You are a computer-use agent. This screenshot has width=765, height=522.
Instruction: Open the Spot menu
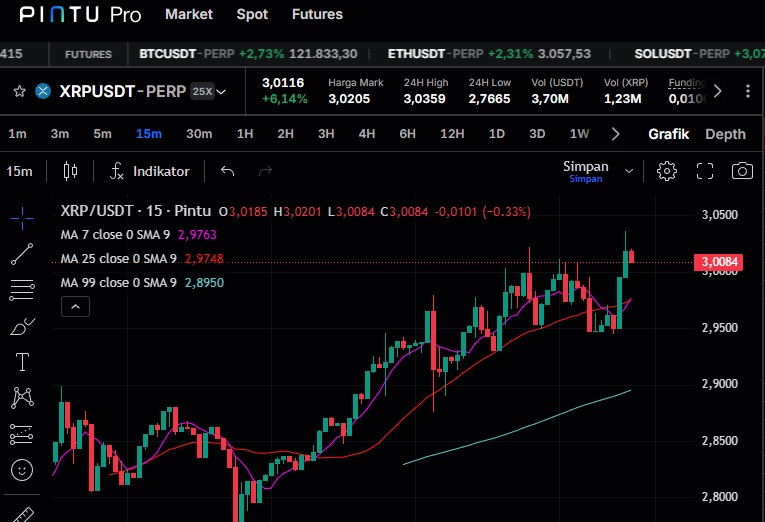point(252,14)
